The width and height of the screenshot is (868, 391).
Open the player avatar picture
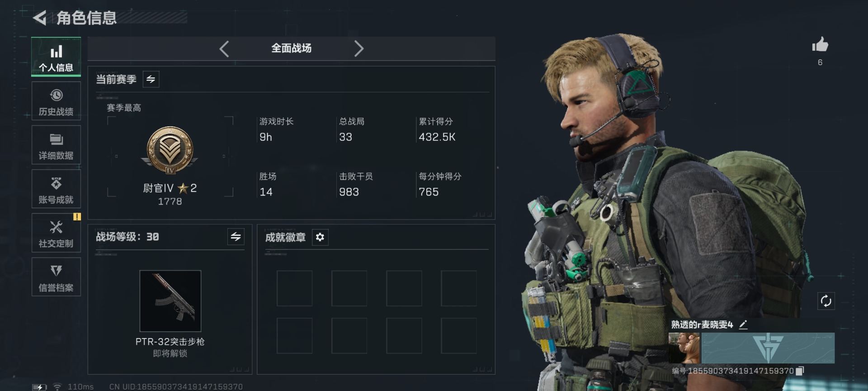684,348
